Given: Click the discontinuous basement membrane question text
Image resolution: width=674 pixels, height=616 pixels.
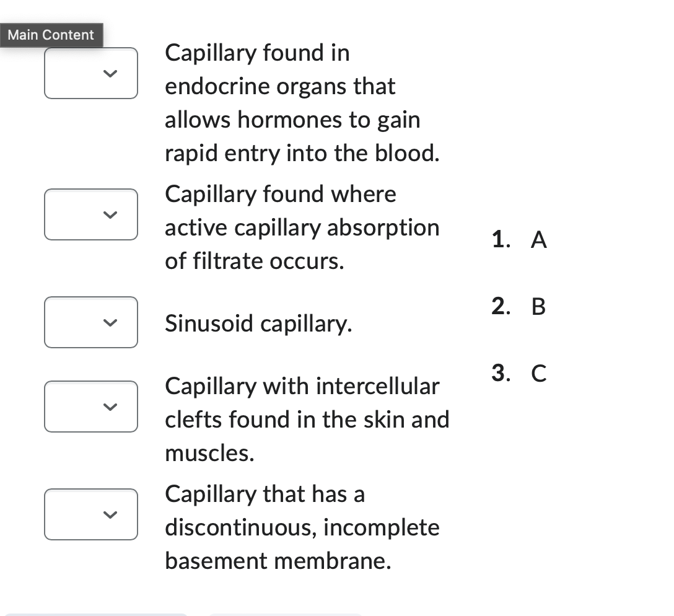Looking at the screenshot, I should tap(302, 527).
